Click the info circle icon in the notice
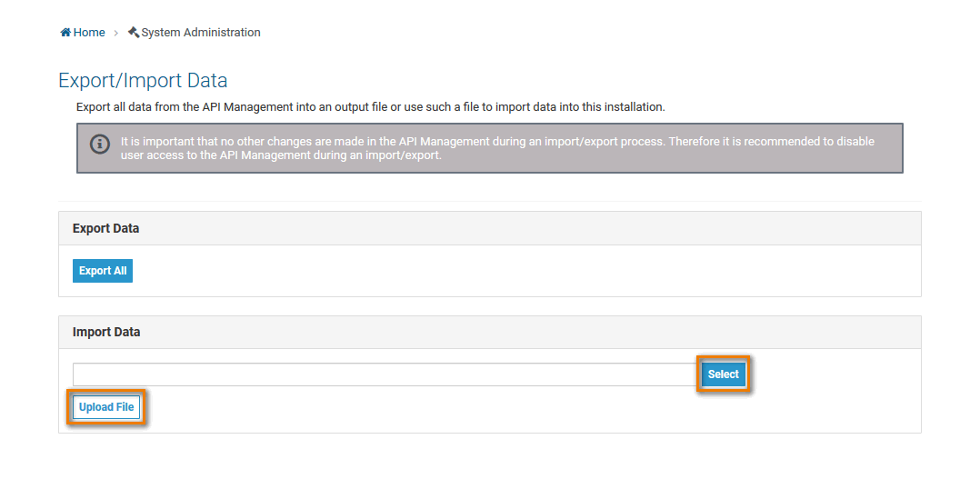The image size is (980, 489). [x=100, y=145]
